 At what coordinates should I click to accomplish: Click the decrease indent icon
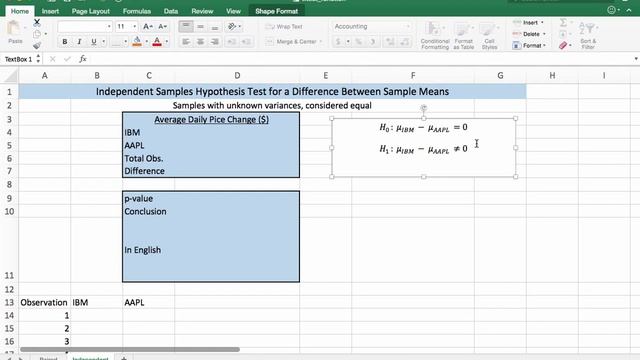pos(231,42)
